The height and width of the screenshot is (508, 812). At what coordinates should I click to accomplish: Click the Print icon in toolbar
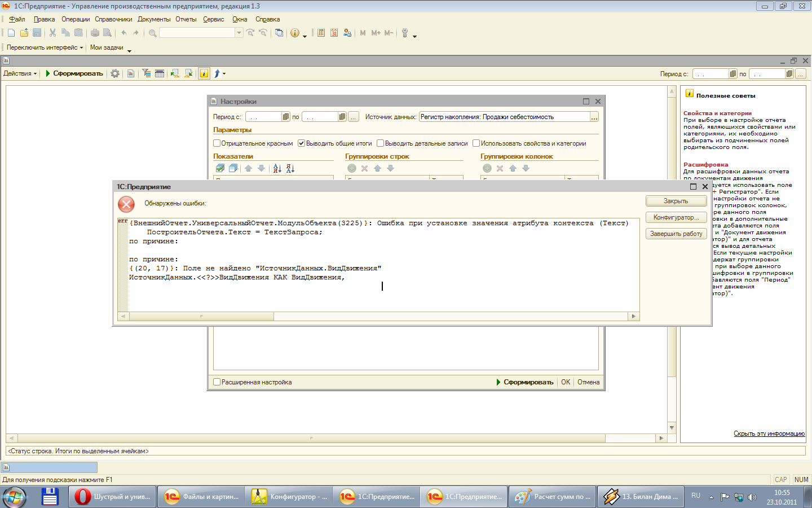[95, 33]
